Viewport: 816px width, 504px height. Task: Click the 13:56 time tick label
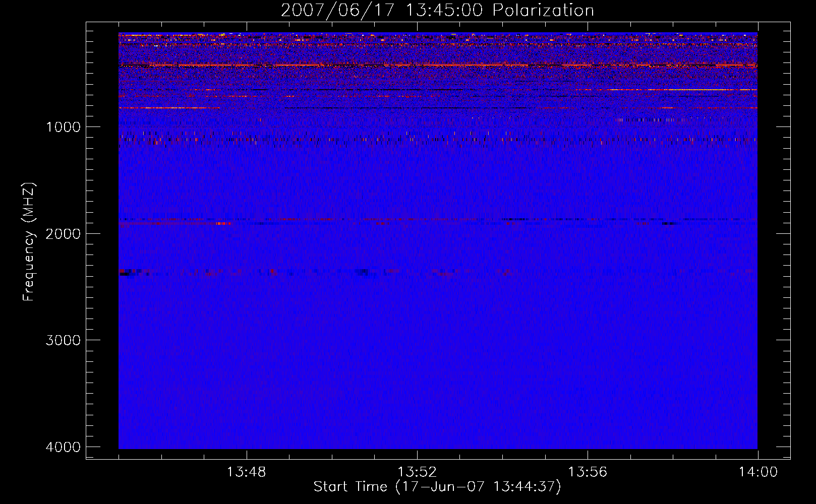[588, 472]
